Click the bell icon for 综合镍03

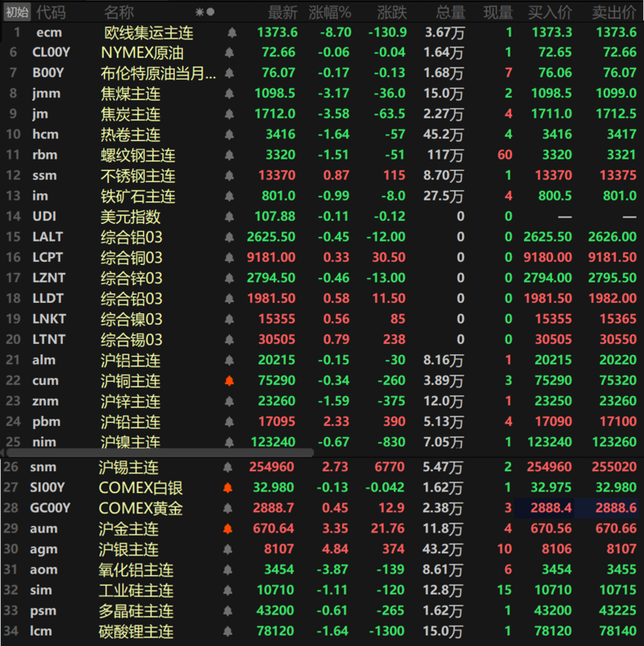tap(229, 319)
